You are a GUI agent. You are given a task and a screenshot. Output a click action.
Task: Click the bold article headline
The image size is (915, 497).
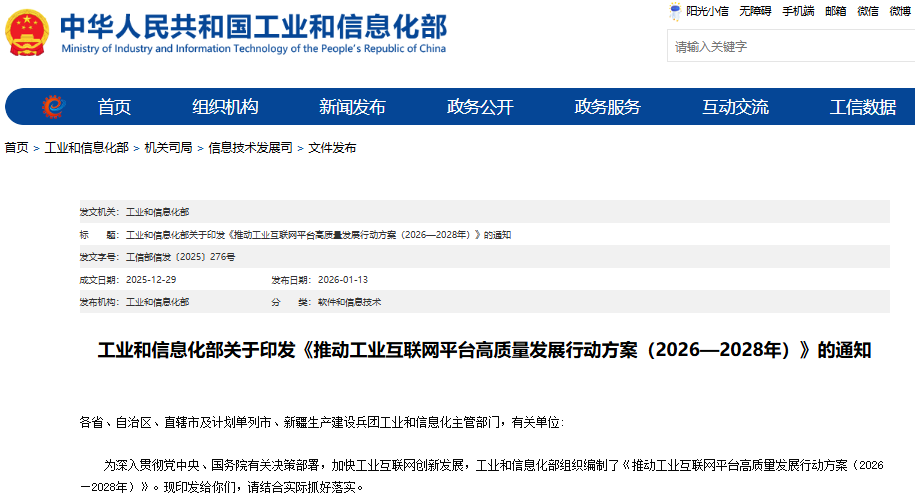[484, 350]
